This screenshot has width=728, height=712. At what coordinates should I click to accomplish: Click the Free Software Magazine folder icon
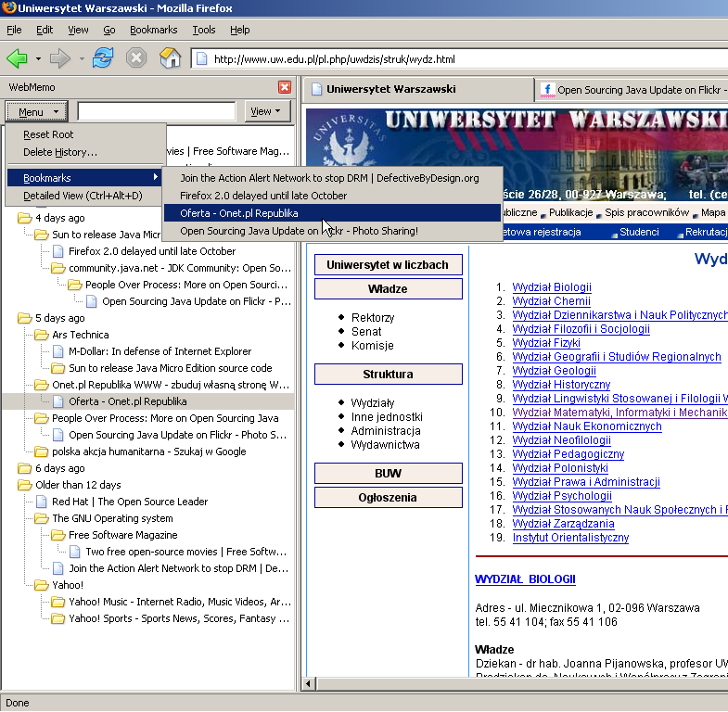click(58, 535)
